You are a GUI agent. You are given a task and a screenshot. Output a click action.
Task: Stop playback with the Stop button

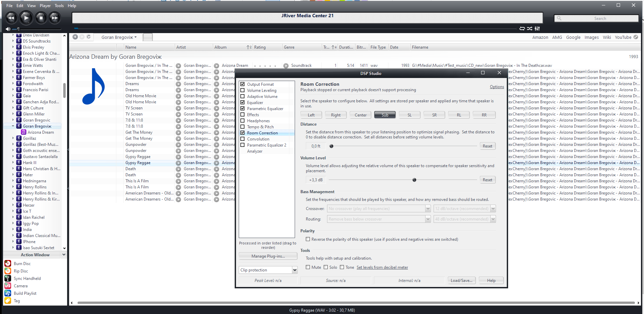[41, 18]
